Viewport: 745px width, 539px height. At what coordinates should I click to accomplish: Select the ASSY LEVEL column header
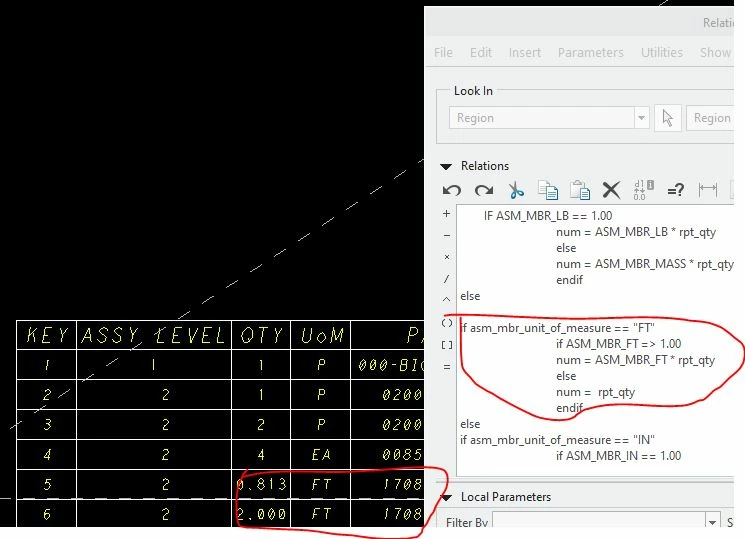click(x=154, y=335)
